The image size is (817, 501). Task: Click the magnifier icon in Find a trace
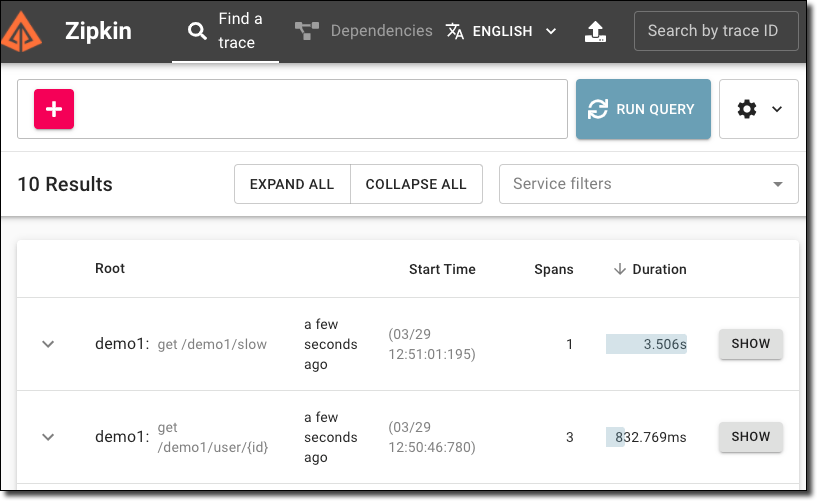coord(197,31)
